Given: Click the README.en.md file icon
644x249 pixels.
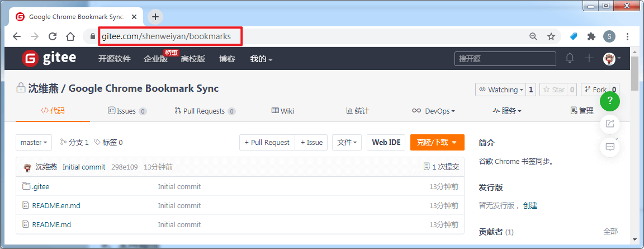Looking at the screenshot, I should point(26,205).
